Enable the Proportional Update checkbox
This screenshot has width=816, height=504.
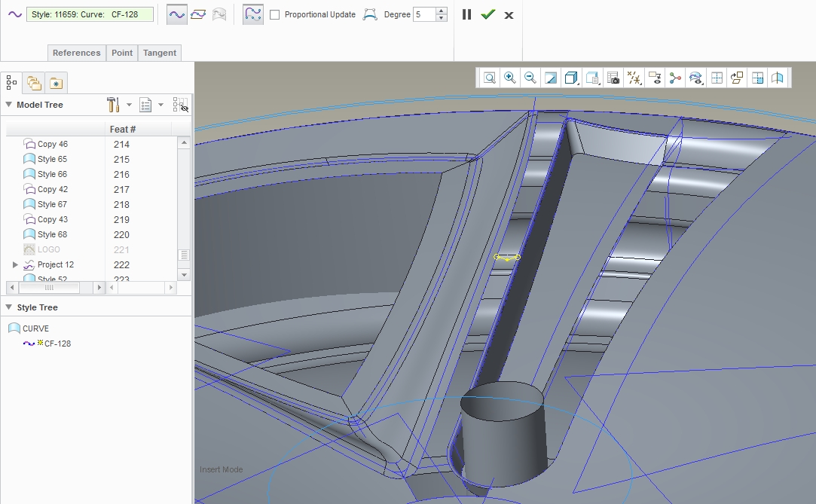tap(275, 14)
